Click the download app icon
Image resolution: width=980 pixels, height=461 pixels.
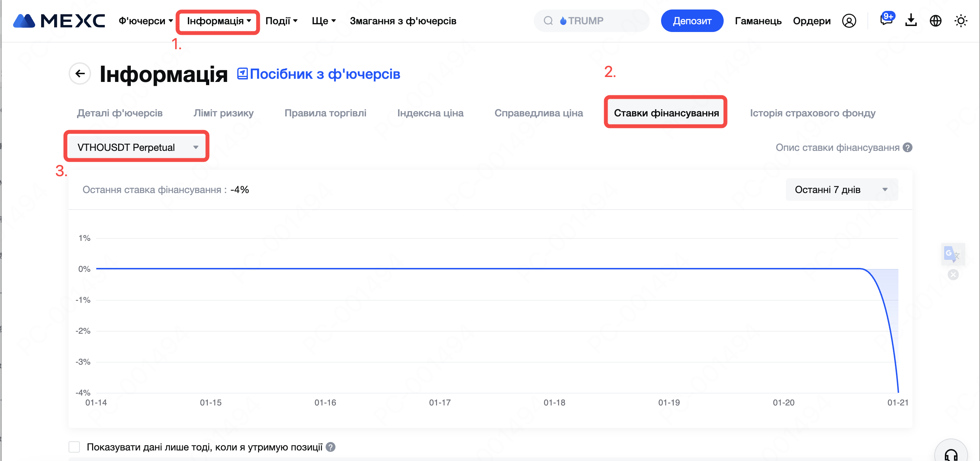tap(911, 20)
